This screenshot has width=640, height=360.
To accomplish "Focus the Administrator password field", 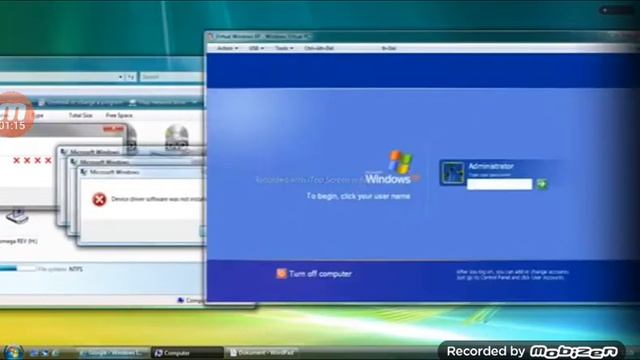I will coord(500,184).
